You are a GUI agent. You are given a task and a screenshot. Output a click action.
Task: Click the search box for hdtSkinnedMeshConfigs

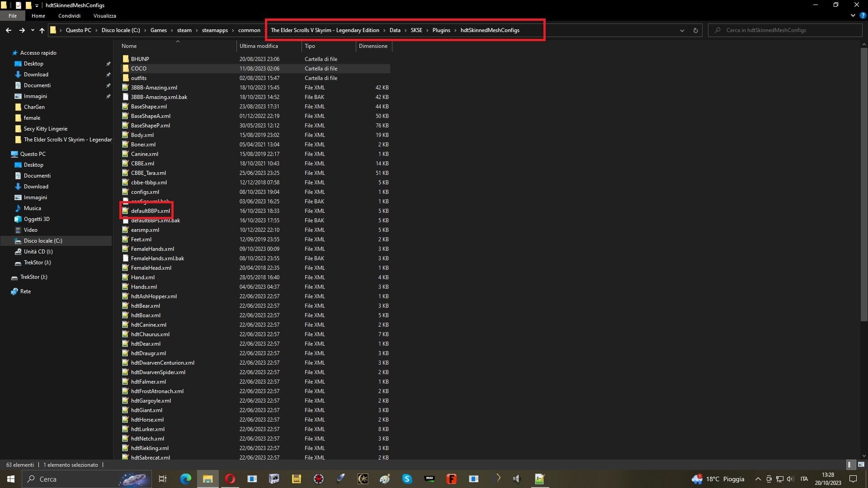click(785, 30)
